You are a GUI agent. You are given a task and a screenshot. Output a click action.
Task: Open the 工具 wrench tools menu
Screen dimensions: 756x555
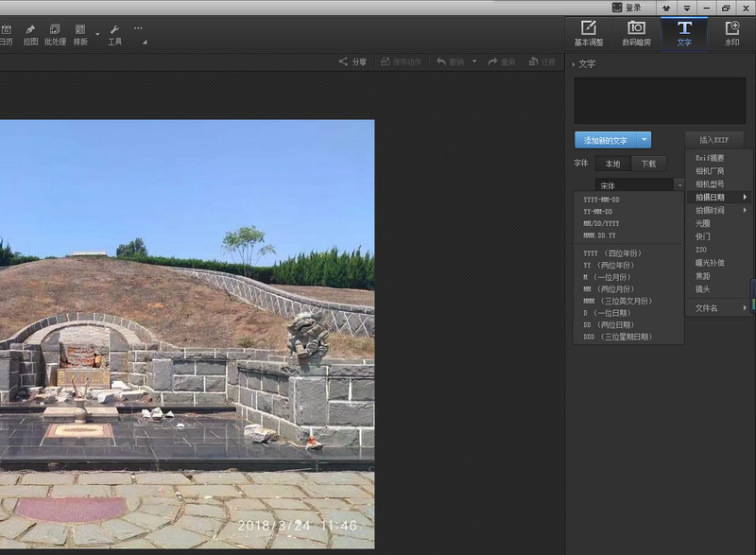coord(114,35)
